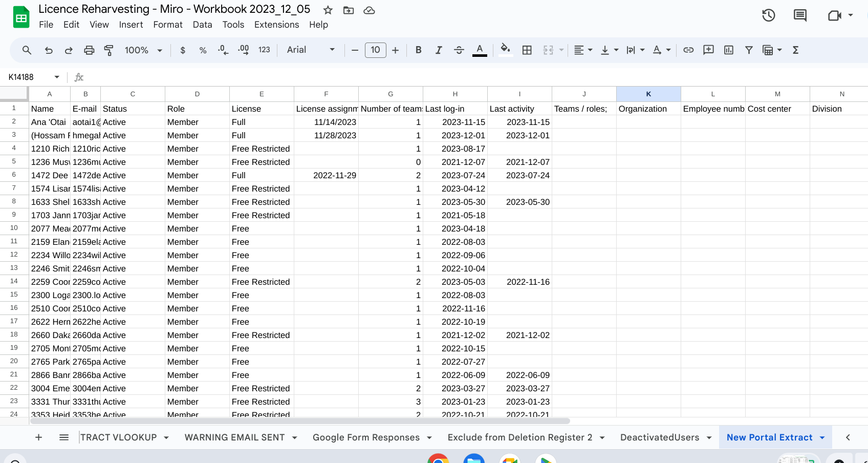Open the Data menu
This screenshot has height=463, width=868.
pos(203,25)
